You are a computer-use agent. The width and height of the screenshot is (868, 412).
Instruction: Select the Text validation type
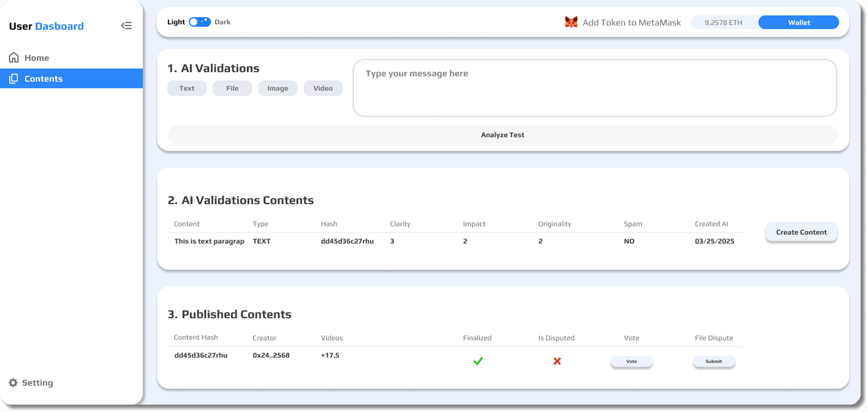coord(187,88)
